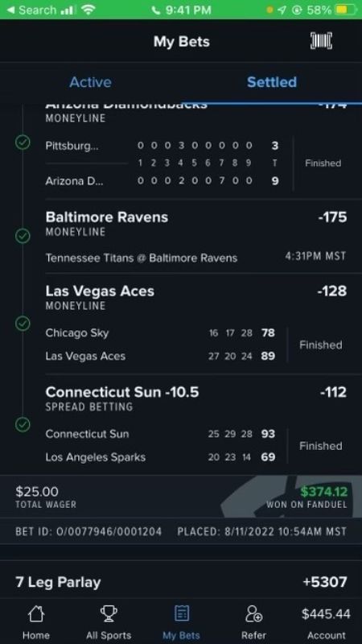Tap the green check beside Connecticut Sun
The height and width of the screenshot is (644, 362).
tap(23, 425)
